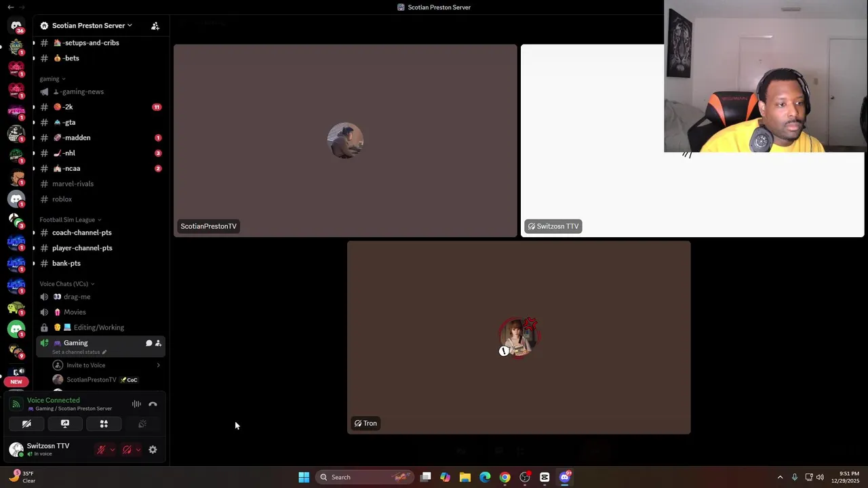This screenshot has width=868, height=488.
Task: Share your screen button
Action: coord(65,424)
